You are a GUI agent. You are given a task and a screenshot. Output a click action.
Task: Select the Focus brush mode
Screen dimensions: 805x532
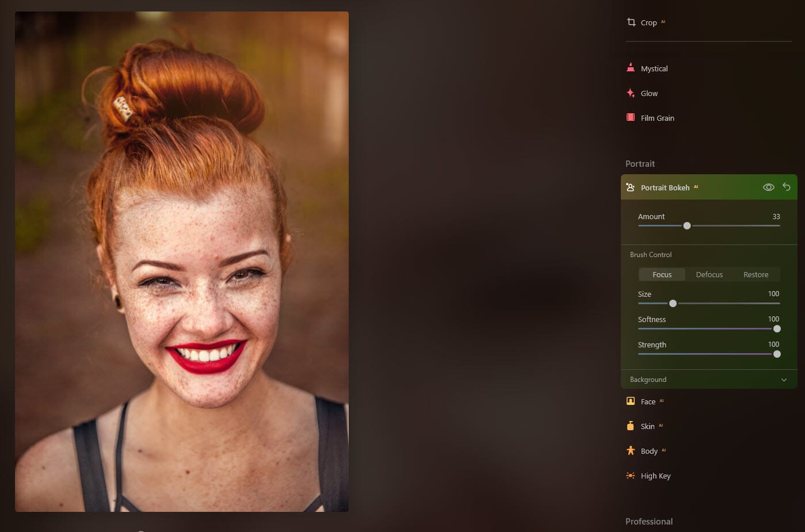pyautogui.click(x=662, y=274)
